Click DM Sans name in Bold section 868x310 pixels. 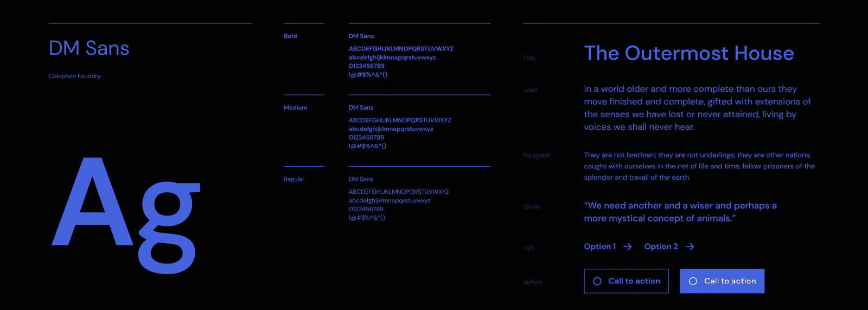pos(361,36)
